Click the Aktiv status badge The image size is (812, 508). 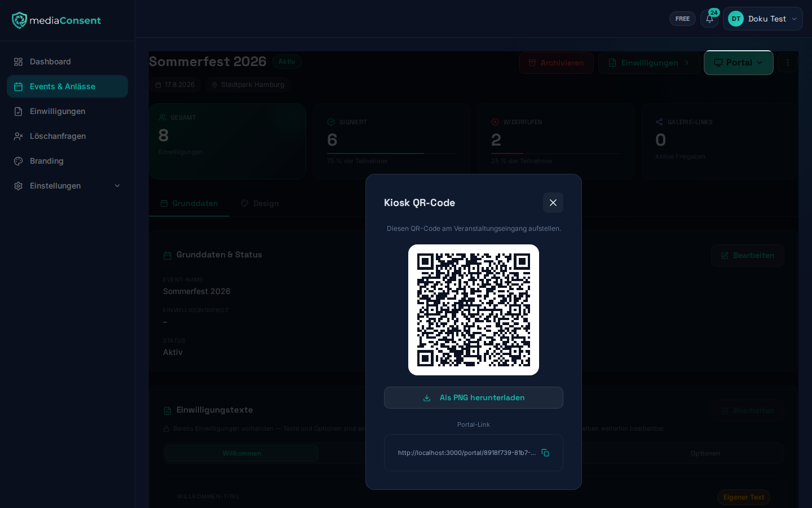tap(287, 62)
